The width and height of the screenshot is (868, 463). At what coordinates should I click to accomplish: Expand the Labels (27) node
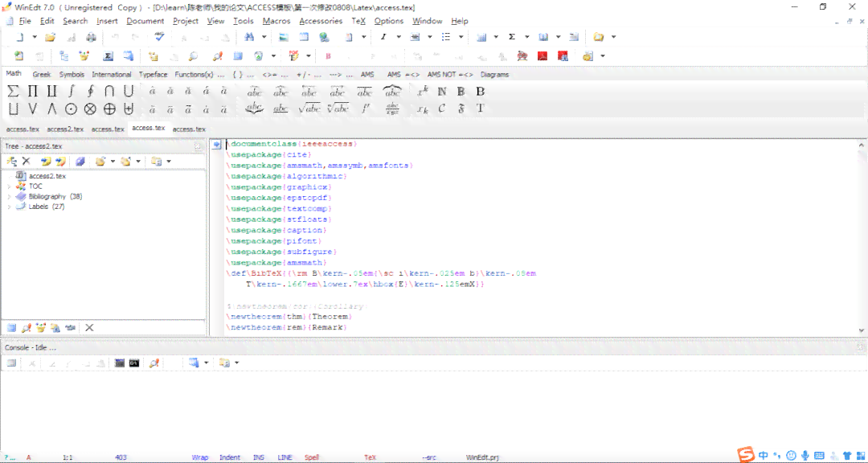(9, 207)
